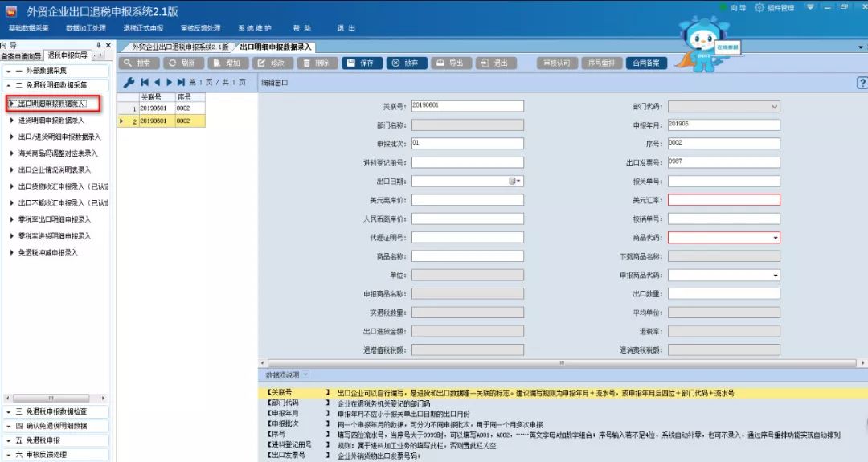
Task: Go to the last record page arrow
Action: [x=182, y=82]
